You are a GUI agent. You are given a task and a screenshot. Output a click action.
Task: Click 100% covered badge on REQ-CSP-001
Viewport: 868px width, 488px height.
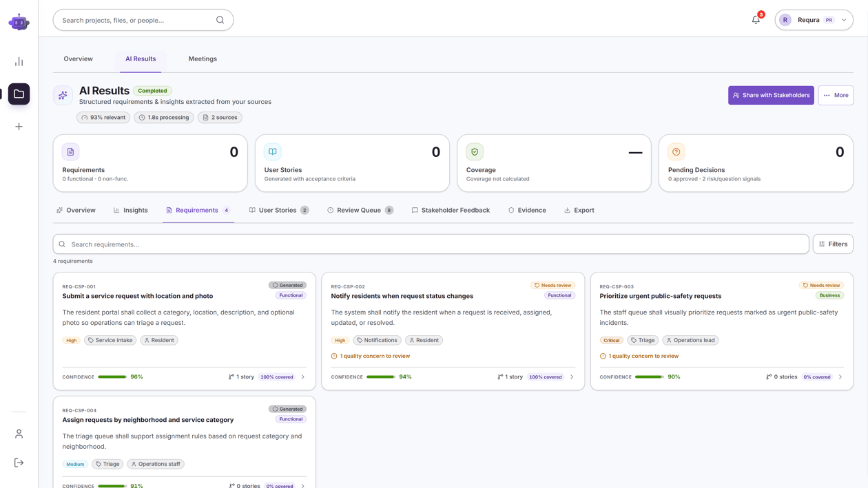[277, 377]
